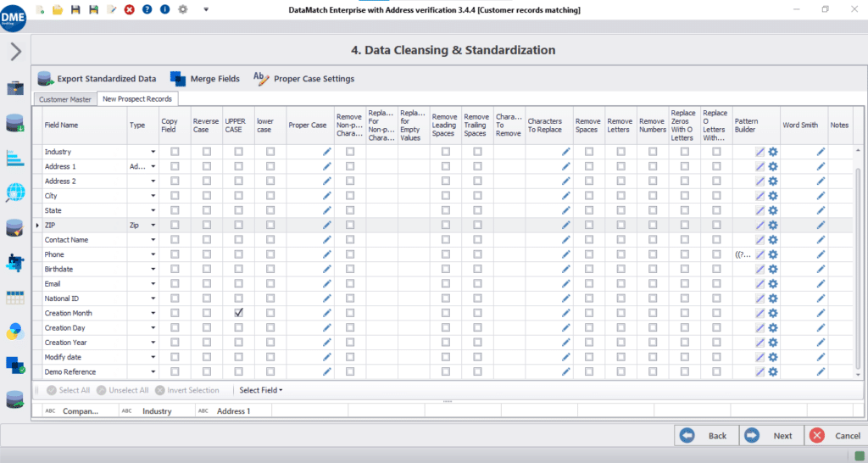Viewport: 868px width, 463px height.
Task: Edit Proper Case for Contact Name row
Action: pos(326,240)
